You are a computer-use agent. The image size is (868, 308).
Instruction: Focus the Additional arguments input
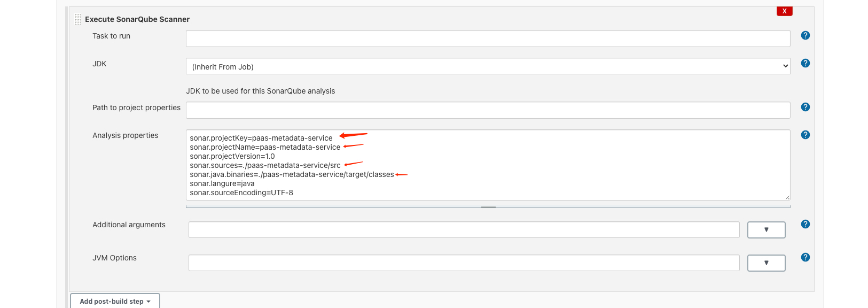tap(464, 230)
